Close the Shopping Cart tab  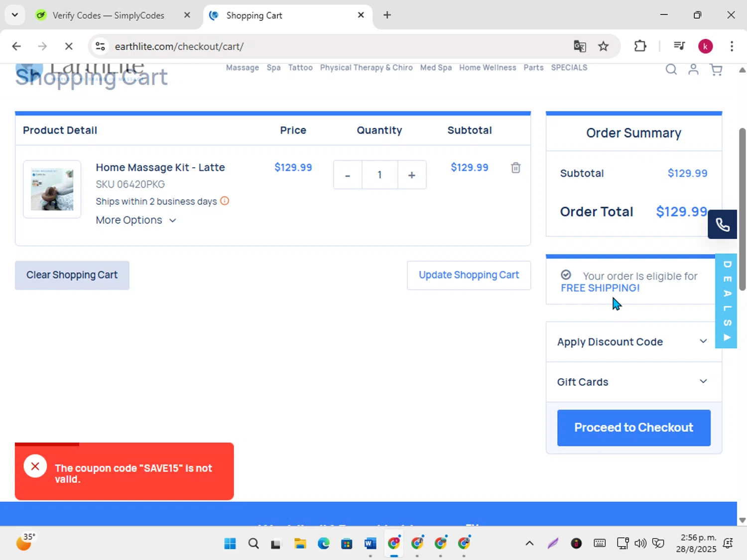point(361,15)
